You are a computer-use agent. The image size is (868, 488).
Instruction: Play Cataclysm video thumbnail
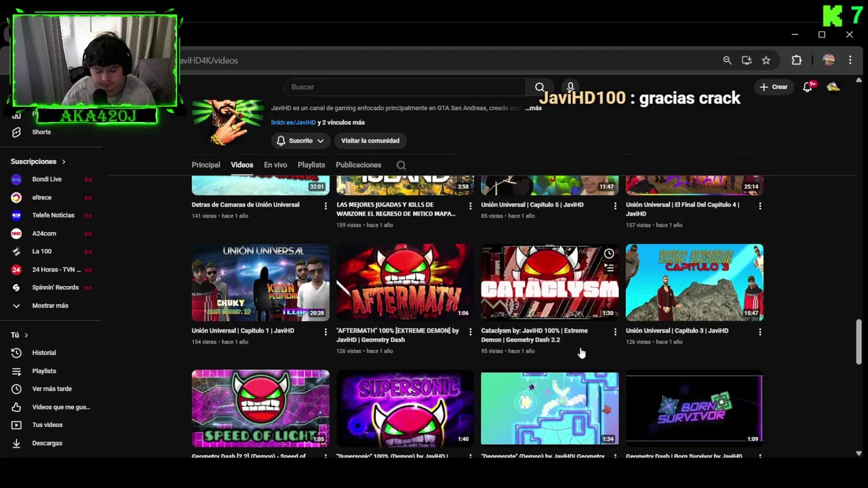click(x=549, y=282)
